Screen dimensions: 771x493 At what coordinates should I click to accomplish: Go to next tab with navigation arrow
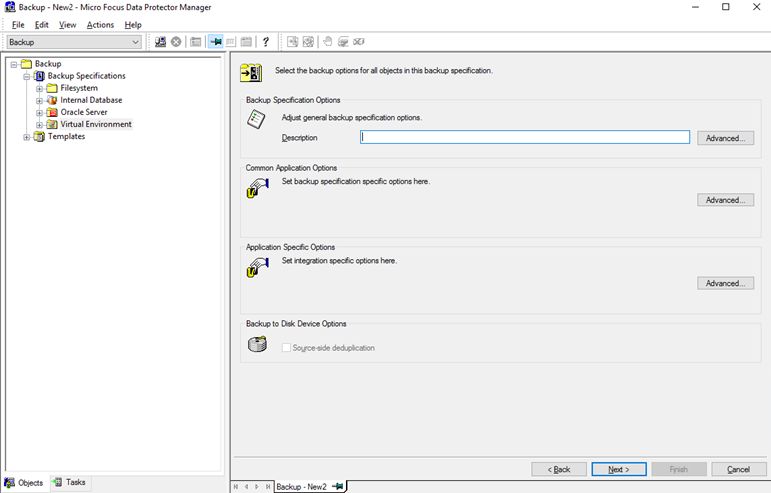coord(257,487)
